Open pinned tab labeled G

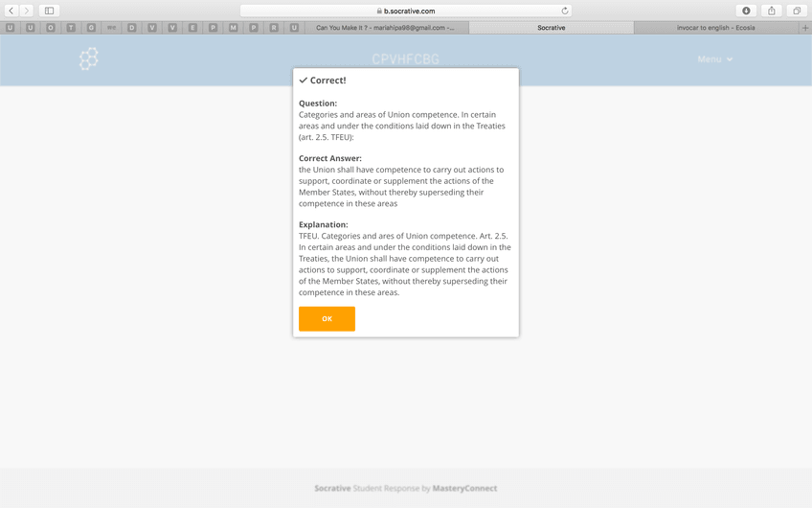91,28
